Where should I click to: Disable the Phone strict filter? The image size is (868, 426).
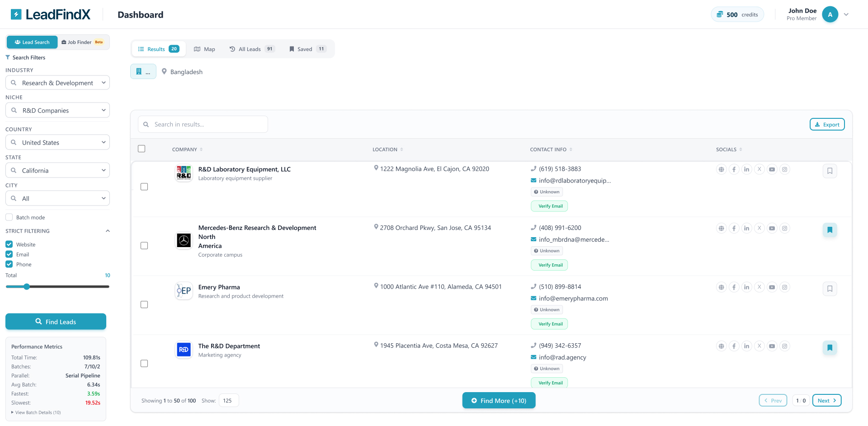(9, 264)
